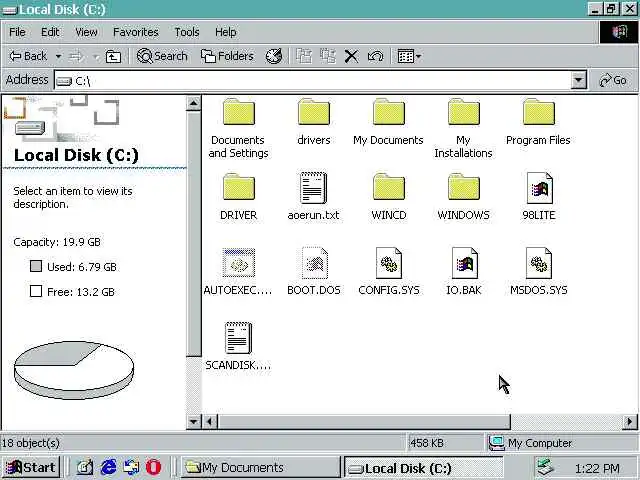Click the Show Desktop quick launch icon
The height and width of the screenshot is (480, 640).
tap(85, 467)
